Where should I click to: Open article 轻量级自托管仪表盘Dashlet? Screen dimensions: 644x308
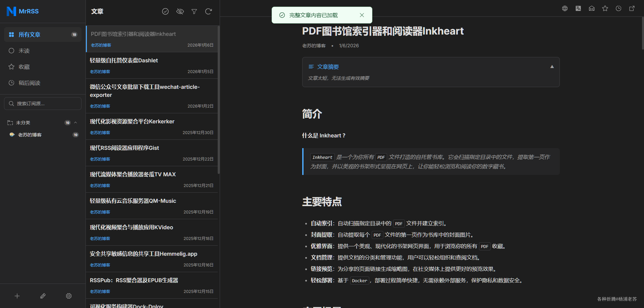coord(152,65)
